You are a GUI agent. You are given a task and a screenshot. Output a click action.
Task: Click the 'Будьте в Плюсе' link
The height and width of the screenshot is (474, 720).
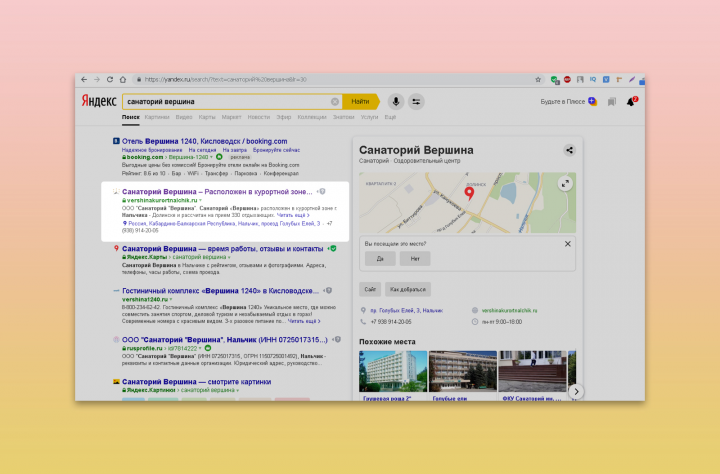pos(562,102)
